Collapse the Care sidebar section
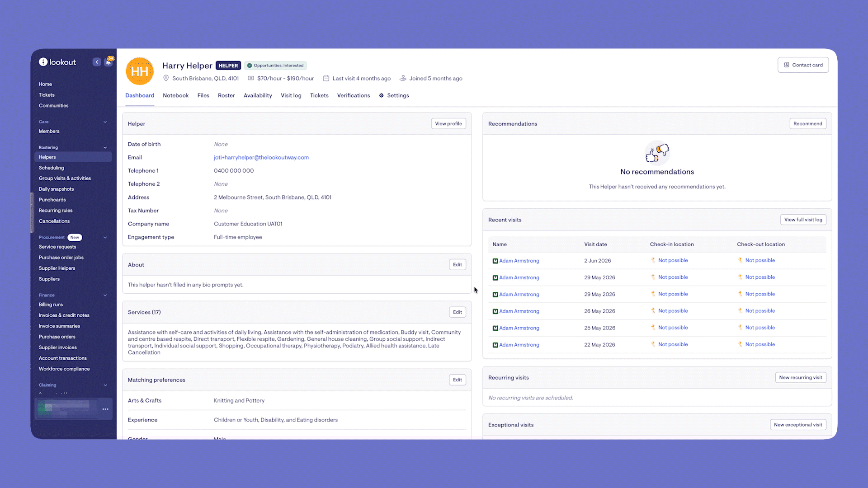Viewport: 868px width, 488px height. pyautogui.click(x=105, y=122)
